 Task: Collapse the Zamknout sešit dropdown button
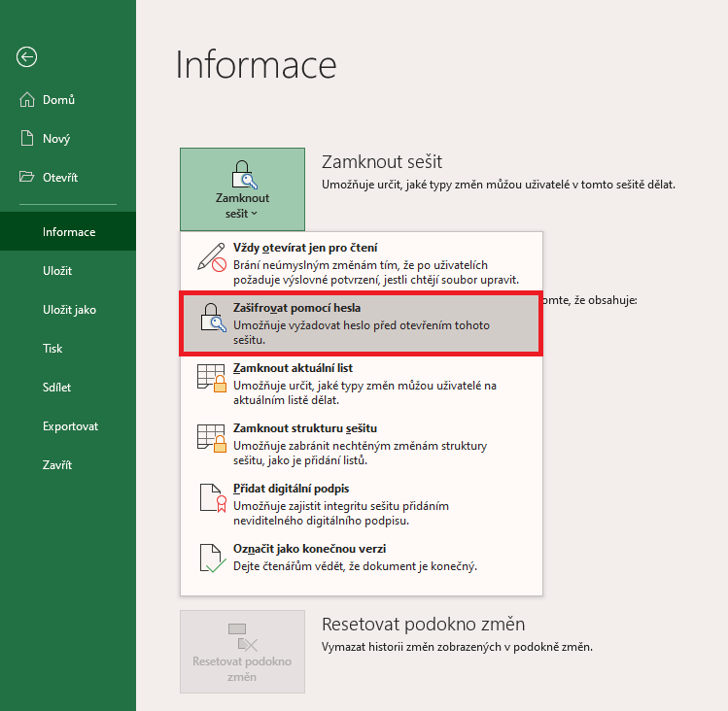pos(242,189)
